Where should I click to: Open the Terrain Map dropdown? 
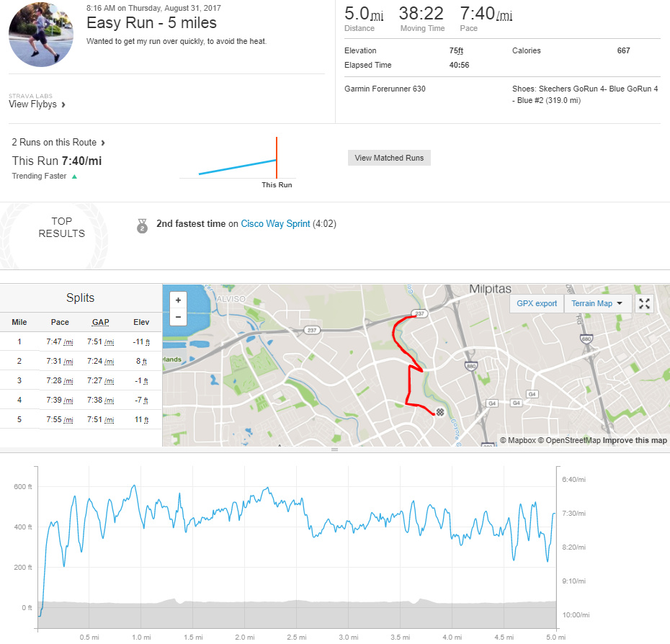tap(598, 303)
